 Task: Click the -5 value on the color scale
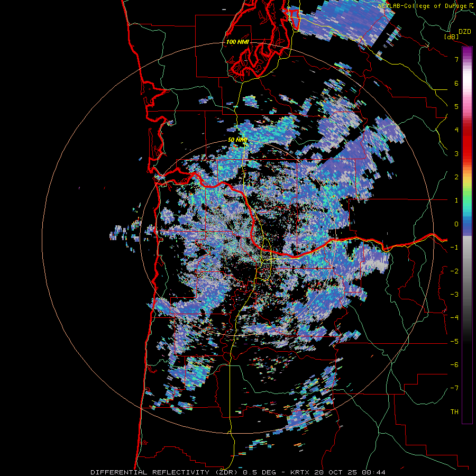(x=454, y=341)
